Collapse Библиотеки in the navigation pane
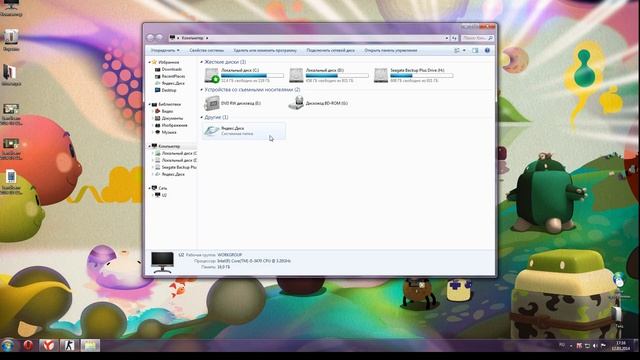640x360 pixels. 149,104
